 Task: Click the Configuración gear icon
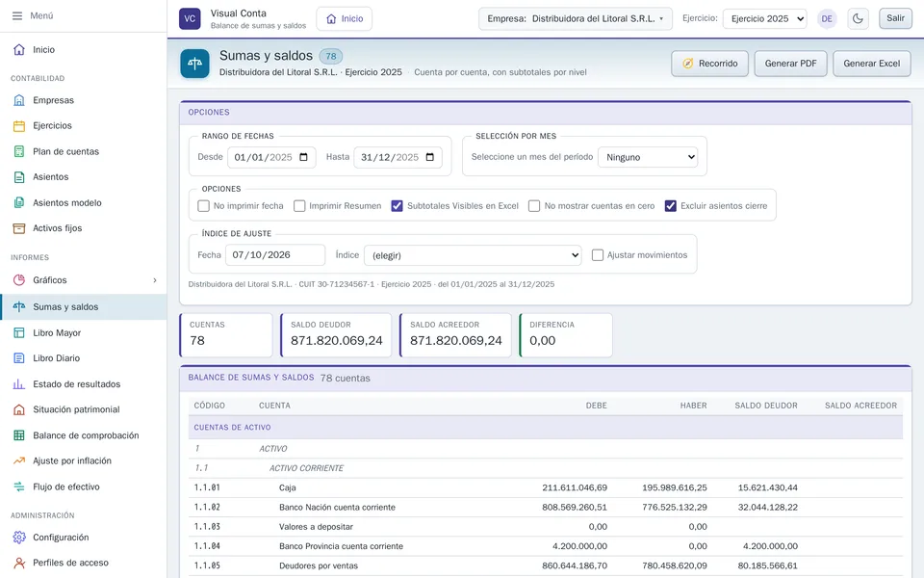pyautogui.click(x=19, y=538)
